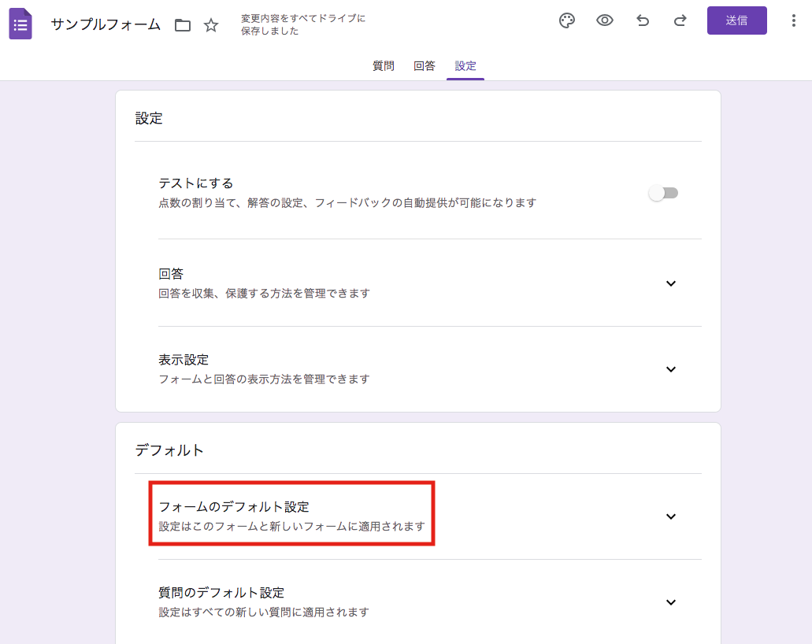Expand the 回答 settings section

click(671, 283)
